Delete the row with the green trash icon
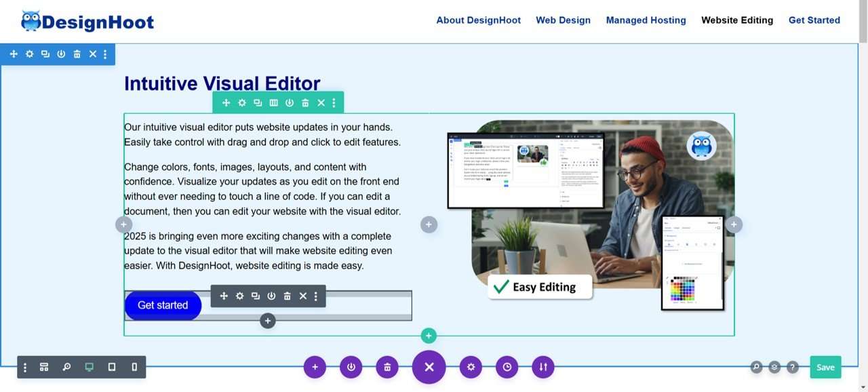Image resolution: width=868 pixels, height=392 pixels. click(305, 102)
